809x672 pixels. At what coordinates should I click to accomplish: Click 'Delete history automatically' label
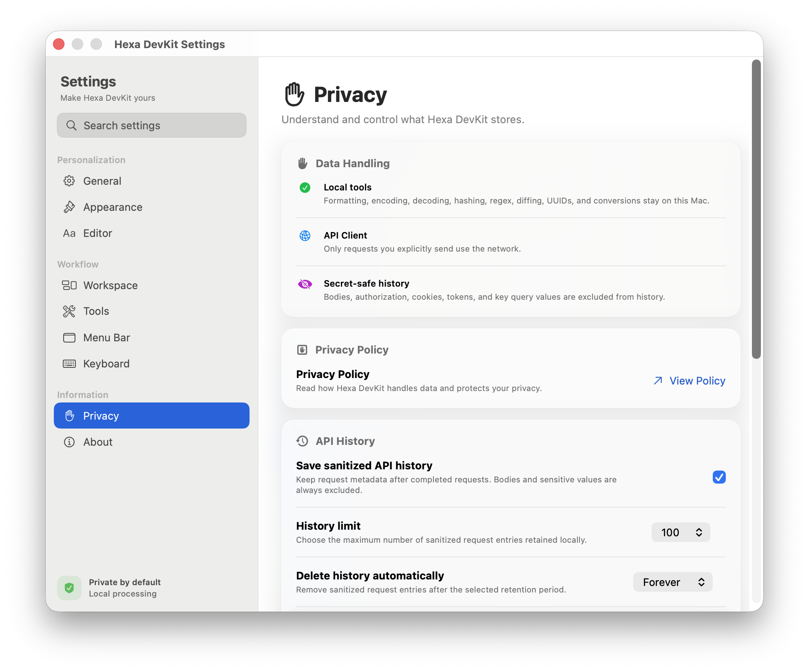(370, 575)
